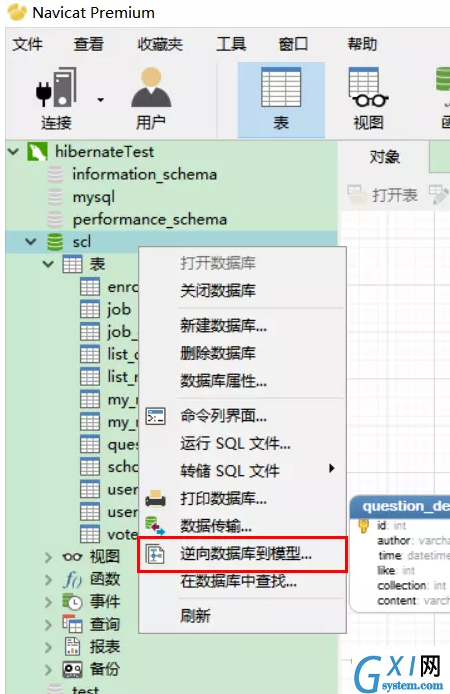The width and height of the screenshot is (450, 694).
Task: Click the design table pencil icon
Action: coord(439,195)
